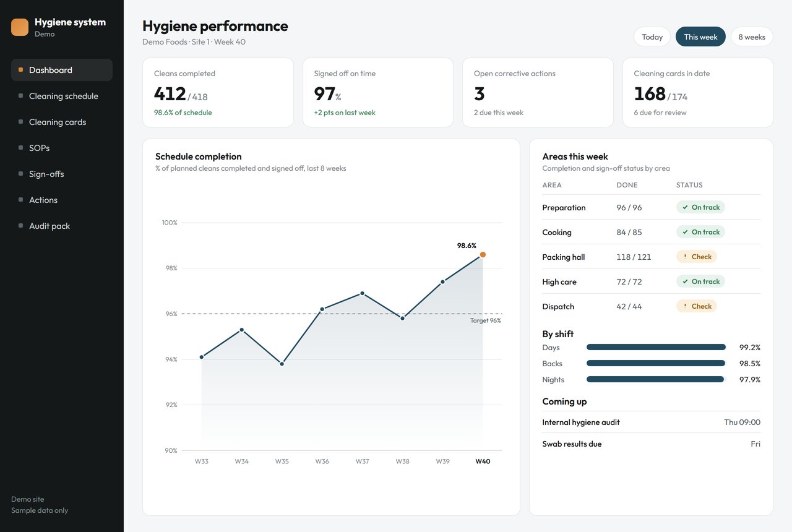This screenshot has width=792, height=532.
Task: Select the Cooking area name
Action: tap(557, 232)
